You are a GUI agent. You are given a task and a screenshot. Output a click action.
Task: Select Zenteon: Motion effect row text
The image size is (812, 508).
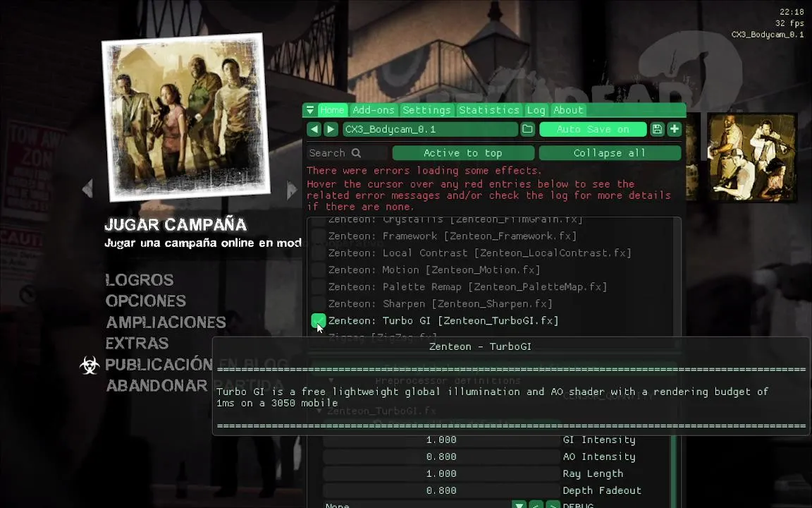pyautogui.click(x=434, y=270)
